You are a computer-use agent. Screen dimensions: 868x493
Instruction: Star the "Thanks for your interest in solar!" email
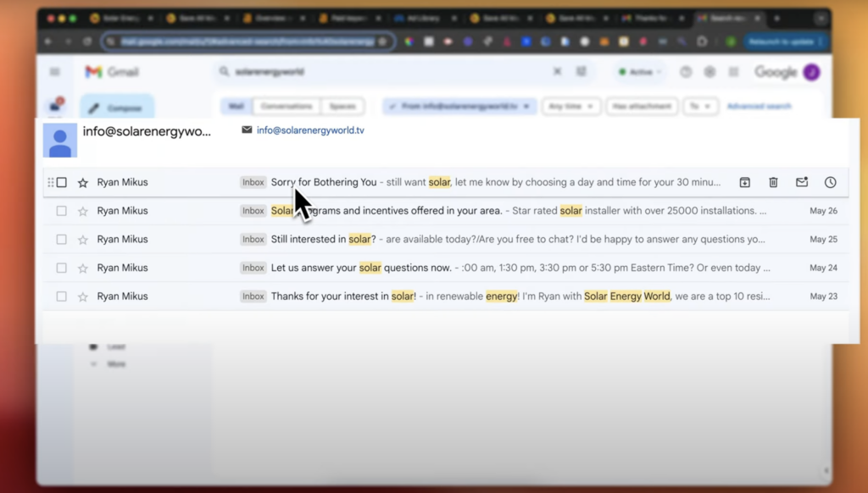coord(83,296)
